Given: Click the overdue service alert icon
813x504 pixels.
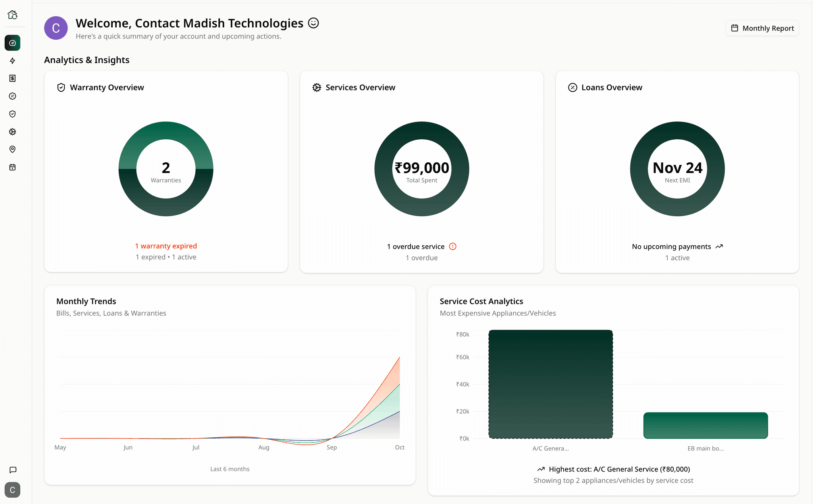Looking at the screenshot, I should tap(452, 246).
